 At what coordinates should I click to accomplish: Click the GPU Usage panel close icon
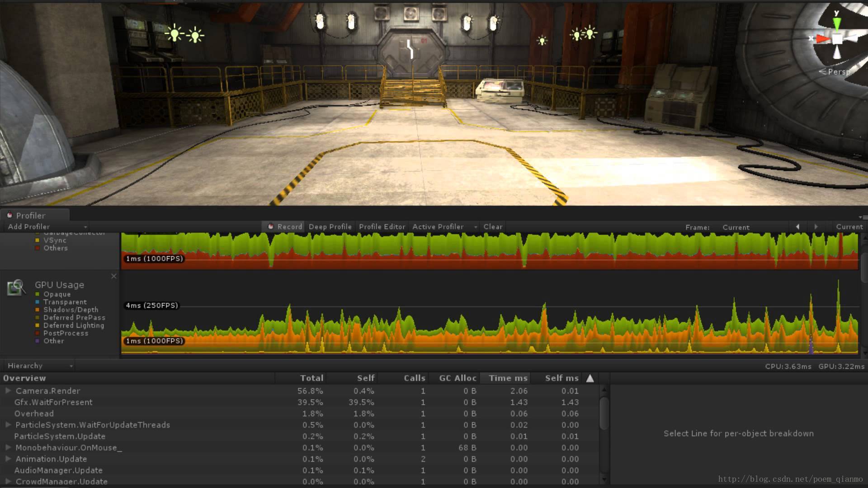114,276
